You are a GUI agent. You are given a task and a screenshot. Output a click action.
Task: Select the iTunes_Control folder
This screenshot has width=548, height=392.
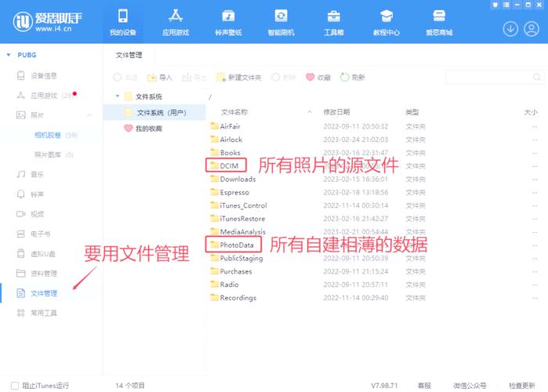[238, 205]
